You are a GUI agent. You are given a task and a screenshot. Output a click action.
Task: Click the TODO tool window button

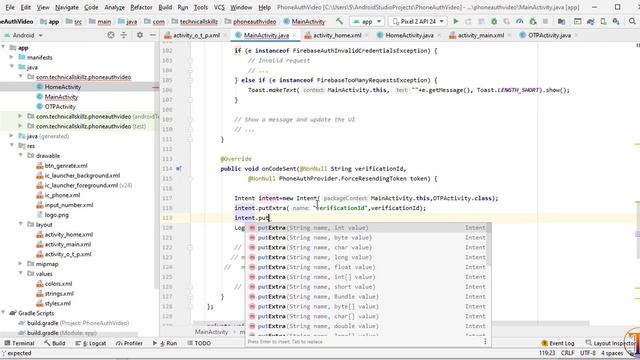pyautogui.click(x=199, y=343)
